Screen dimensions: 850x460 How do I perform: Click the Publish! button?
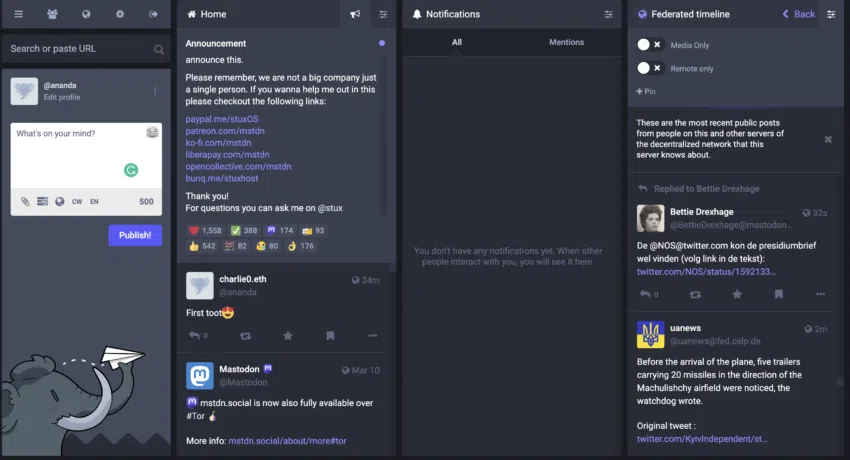click(135, 235)
